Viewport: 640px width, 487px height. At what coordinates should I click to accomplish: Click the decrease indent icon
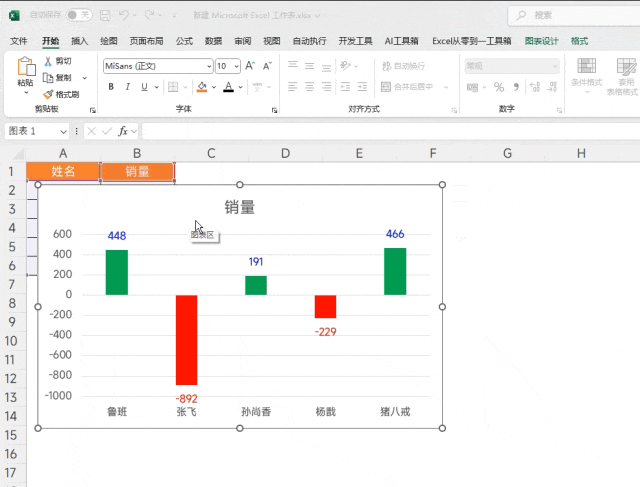click(345, 87)
